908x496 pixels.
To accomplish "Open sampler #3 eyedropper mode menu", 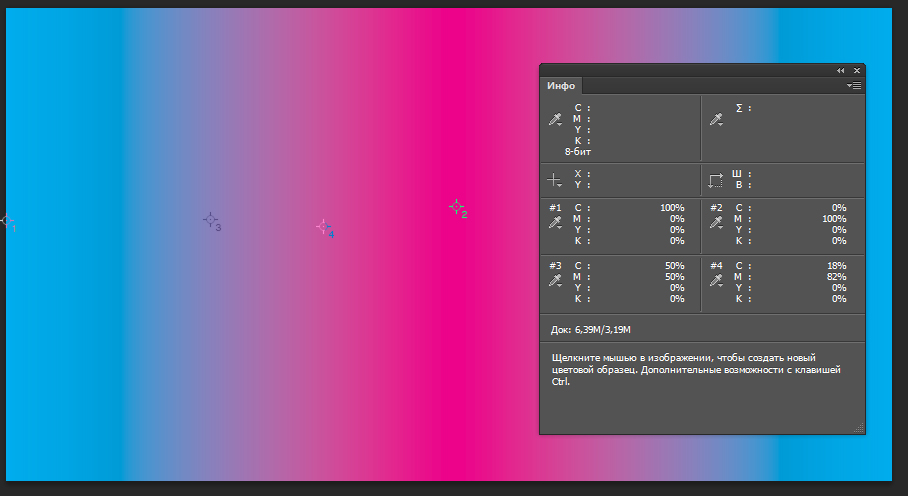I will pos(555,281).
